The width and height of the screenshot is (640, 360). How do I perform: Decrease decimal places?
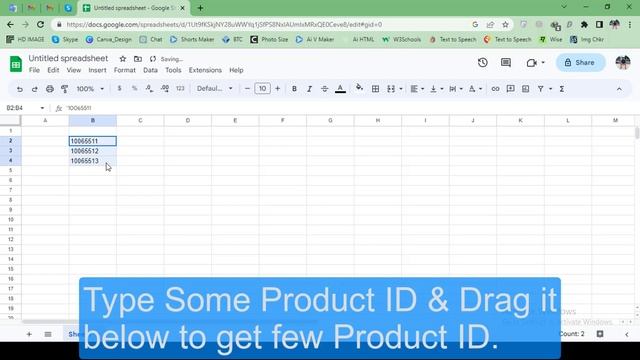tap(149, 89)
